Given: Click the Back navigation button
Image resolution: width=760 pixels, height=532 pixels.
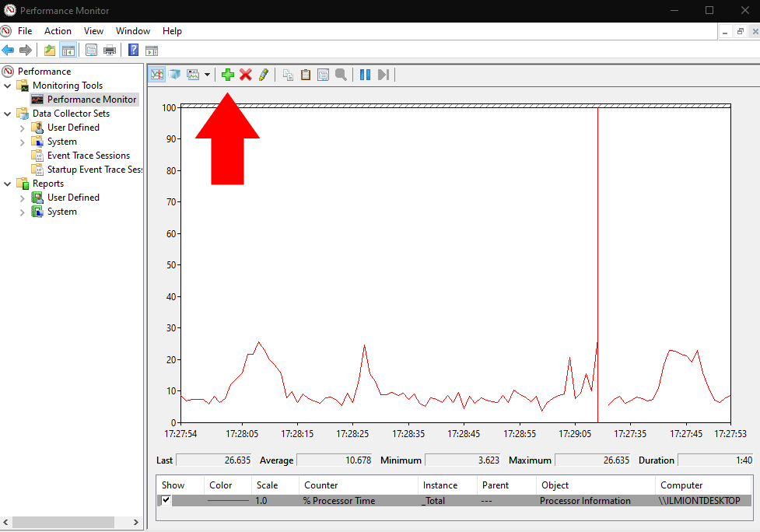Looking at the screenshot, I should (x=8, y=49).
